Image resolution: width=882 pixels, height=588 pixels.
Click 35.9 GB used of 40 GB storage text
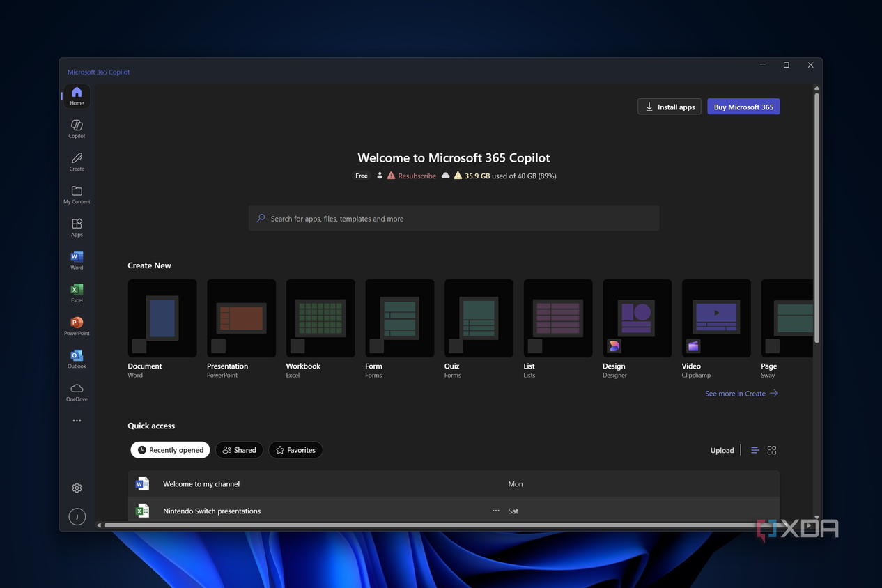click(x=511, y=176)
